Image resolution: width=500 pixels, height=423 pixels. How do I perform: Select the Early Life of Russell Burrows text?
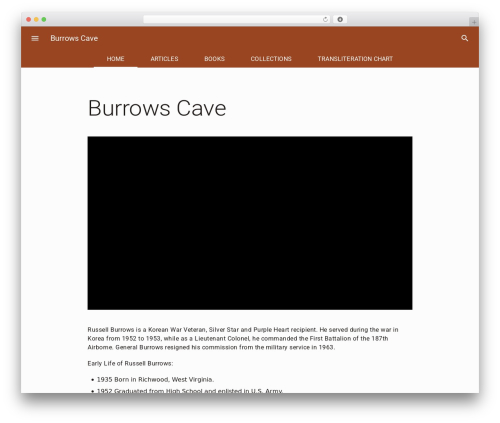pyautogui.click(x=130, y=363)
